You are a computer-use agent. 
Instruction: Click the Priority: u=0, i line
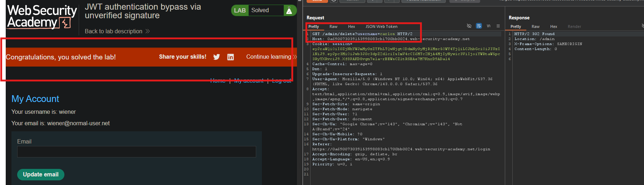pyautogui.click(x=332, y=164)
